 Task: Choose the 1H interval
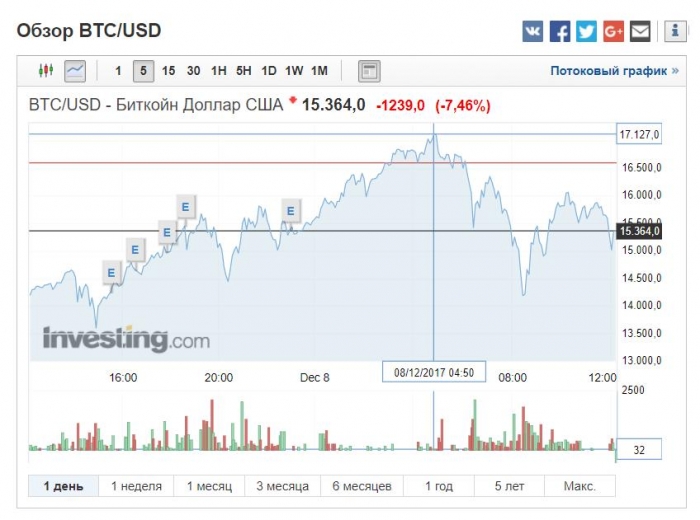point(219,71)
